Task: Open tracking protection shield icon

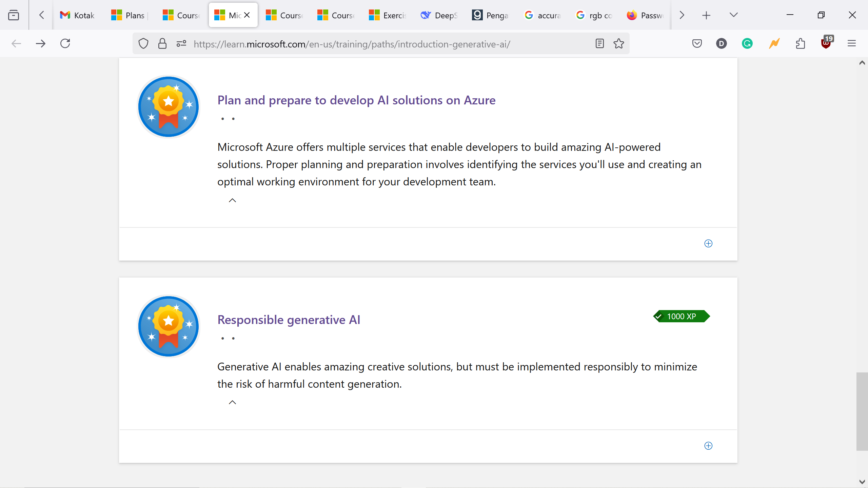Action: pos(143,44)
